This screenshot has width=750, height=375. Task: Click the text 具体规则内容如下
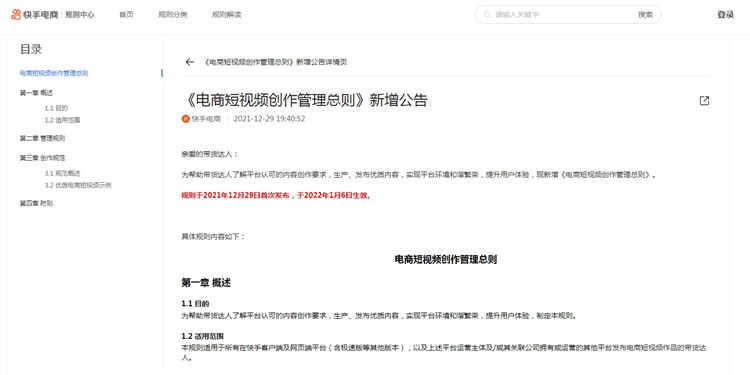click(213, 236)
